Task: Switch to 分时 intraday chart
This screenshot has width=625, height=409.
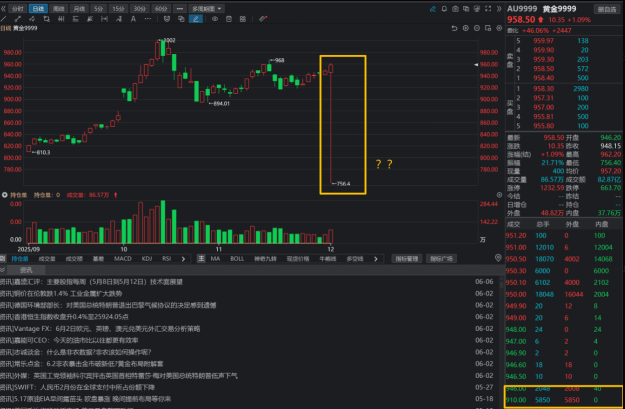Action: click(18, 8)
